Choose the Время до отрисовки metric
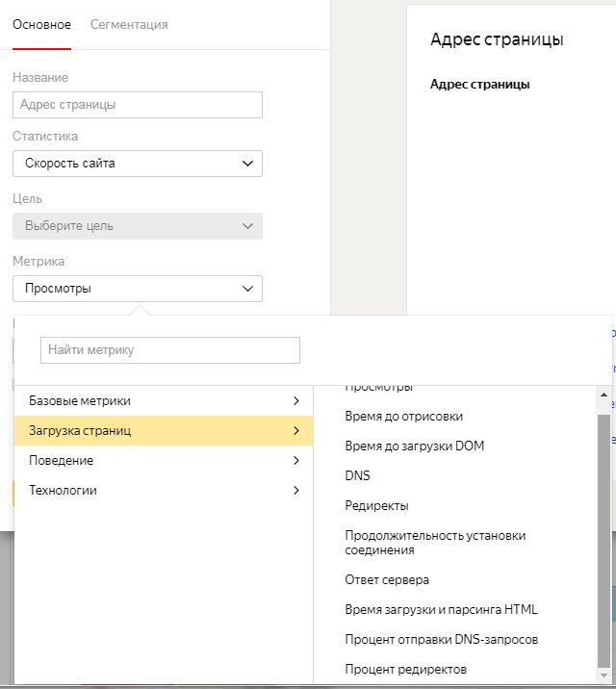 coord(404,417)
